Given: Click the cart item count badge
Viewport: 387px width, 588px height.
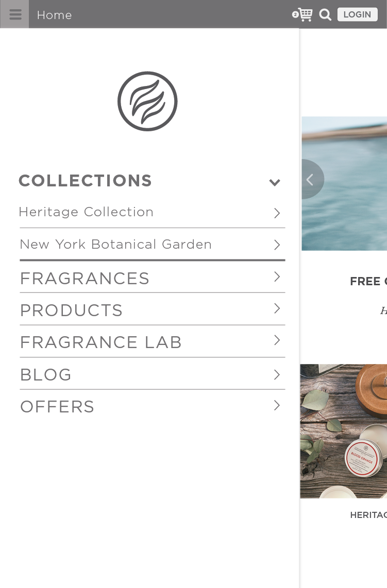Looking at the screenshot, I should [295, 14].
